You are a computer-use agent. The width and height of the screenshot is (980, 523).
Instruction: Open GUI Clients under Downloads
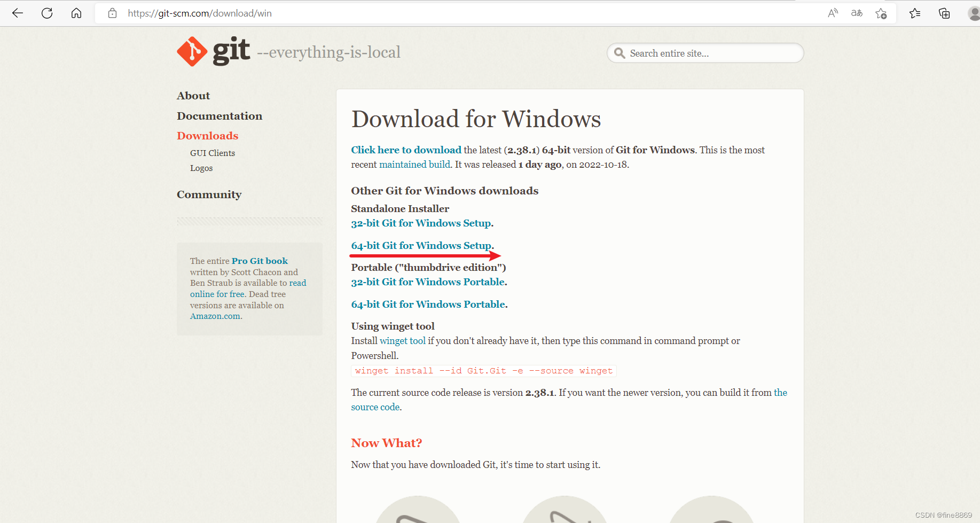[x=213, y=153]
